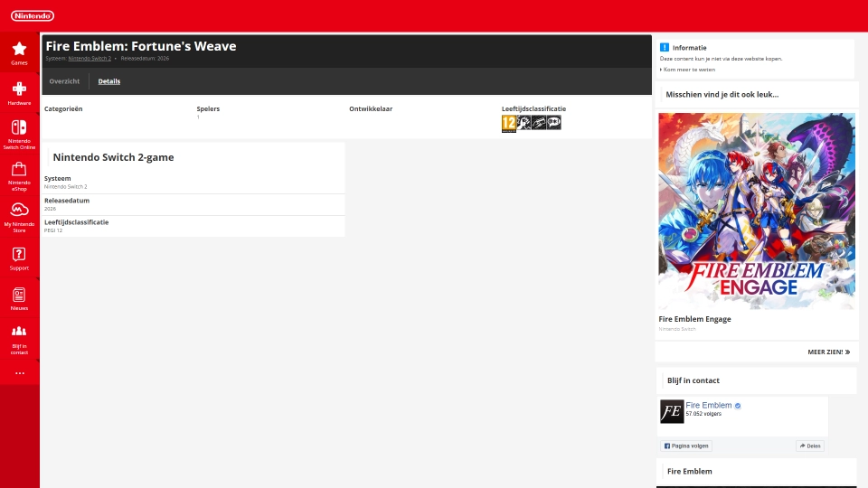Open My Nintendo Store in the sidebar
The image size is (868, 488).
(x=19, y=211)
